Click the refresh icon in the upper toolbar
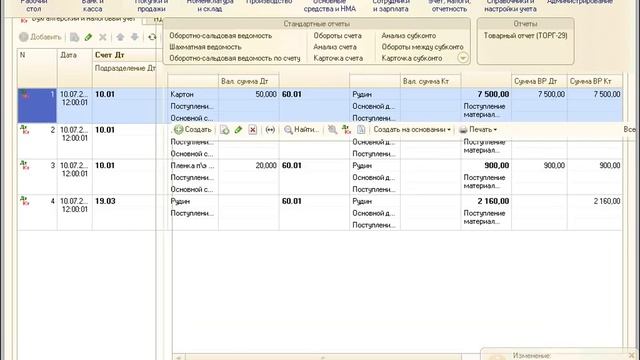Viewport: 640px width, 360px height. [x=152, y=37]
